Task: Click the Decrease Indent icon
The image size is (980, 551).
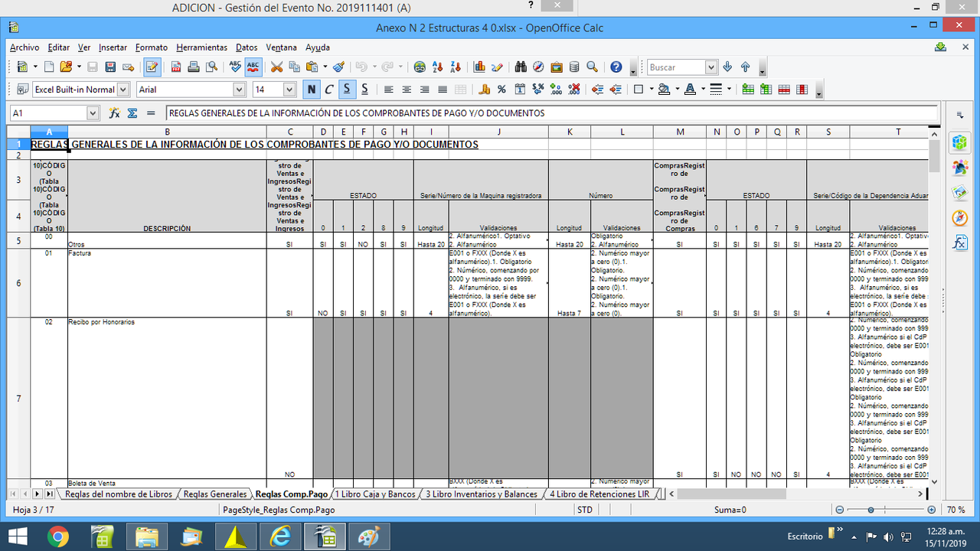Action: click(598, 90)
